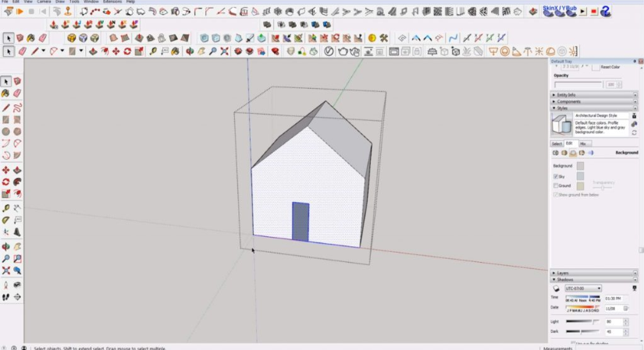Choose the Protractor tool in left toolbar
The height and width of the screenshot is (350, 644).
tap(5, 220)
